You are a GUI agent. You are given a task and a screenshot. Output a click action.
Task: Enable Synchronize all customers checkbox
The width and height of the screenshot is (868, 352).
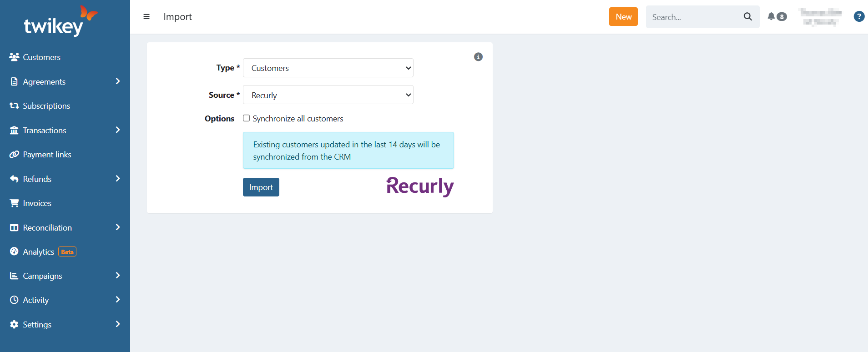tap(247, 118)
